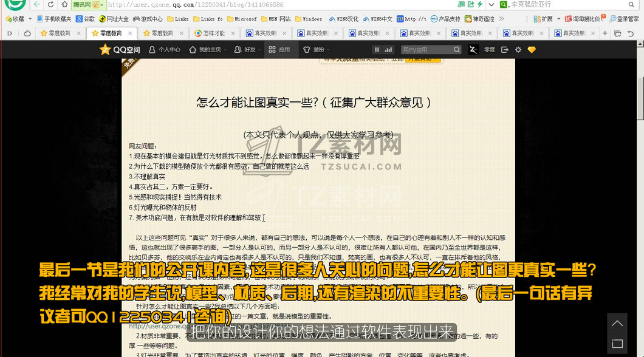Close the 怎样才能 tab
Screen dimensions: 644x357
(233, 33)
